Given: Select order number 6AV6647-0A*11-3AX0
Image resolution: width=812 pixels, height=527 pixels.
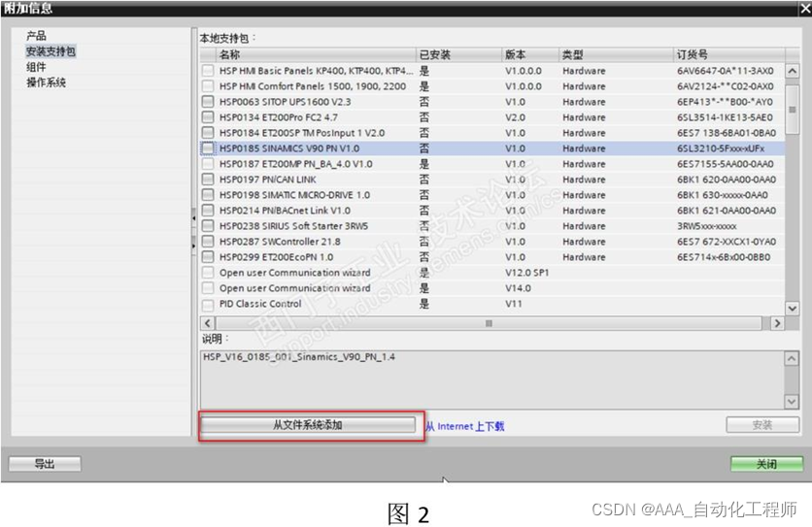Looking at the screenshot, I should coord(725,71).
